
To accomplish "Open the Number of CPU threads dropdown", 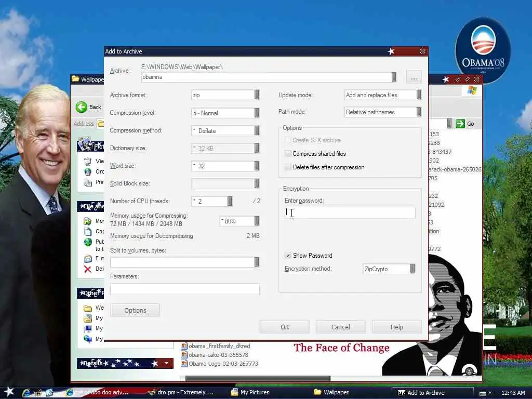I will pos(230,201).
